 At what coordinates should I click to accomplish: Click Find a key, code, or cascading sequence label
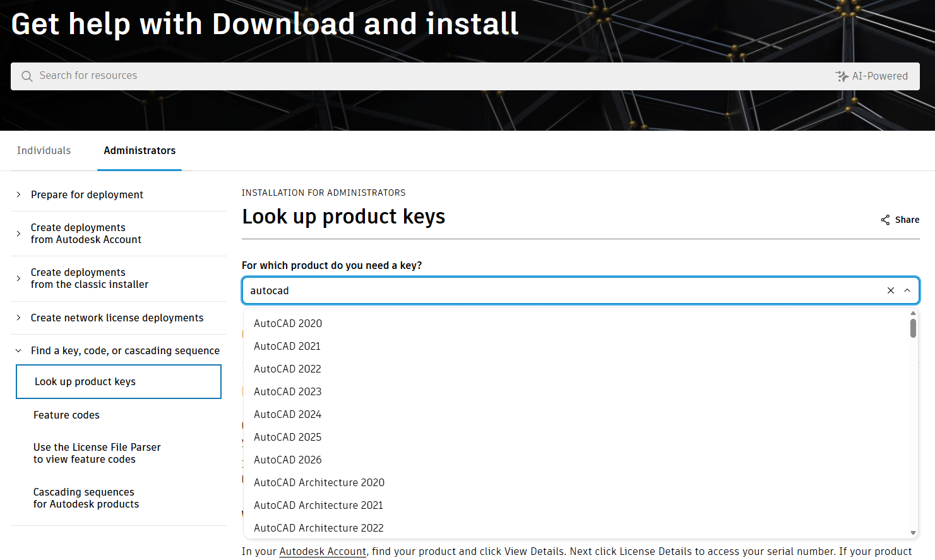pos(125,350)
